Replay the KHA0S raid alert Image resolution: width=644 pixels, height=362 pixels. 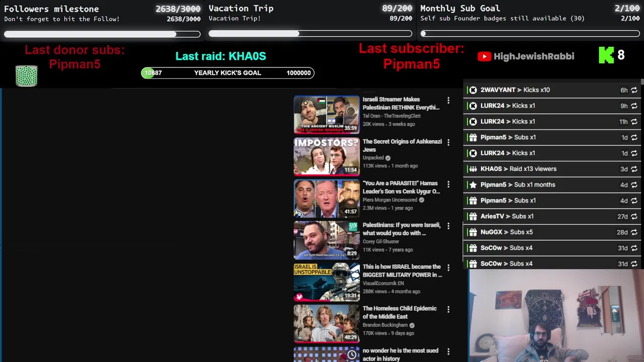coord(634,169)
